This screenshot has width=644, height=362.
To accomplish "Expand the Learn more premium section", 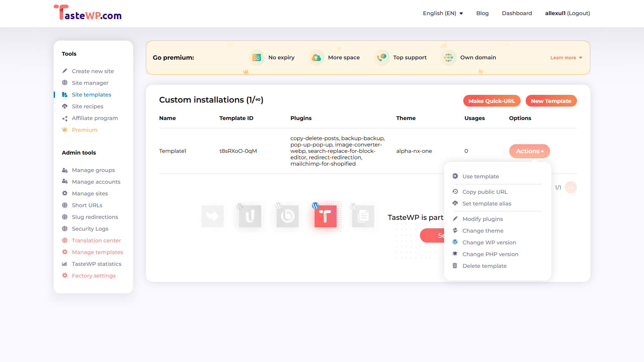I will pos(566,58).
